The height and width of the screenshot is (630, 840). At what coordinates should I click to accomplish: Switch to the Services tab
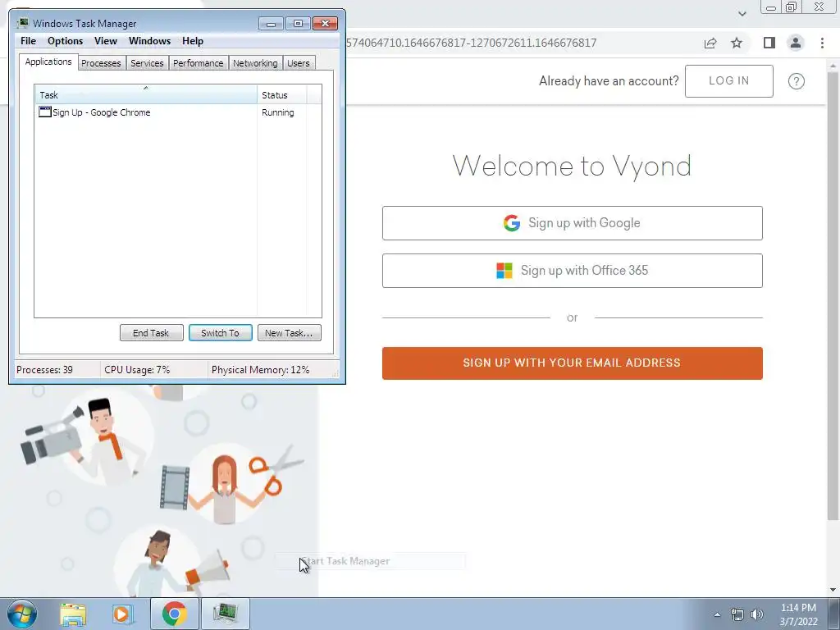click(x=147, y=63)
